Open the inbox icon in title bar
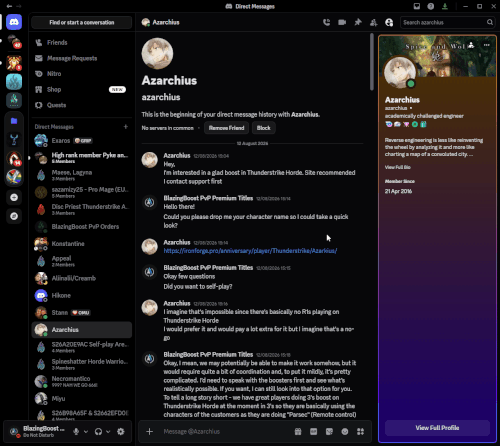The width and height of the screenshot is (500, 446). click(x=417, y=6)
